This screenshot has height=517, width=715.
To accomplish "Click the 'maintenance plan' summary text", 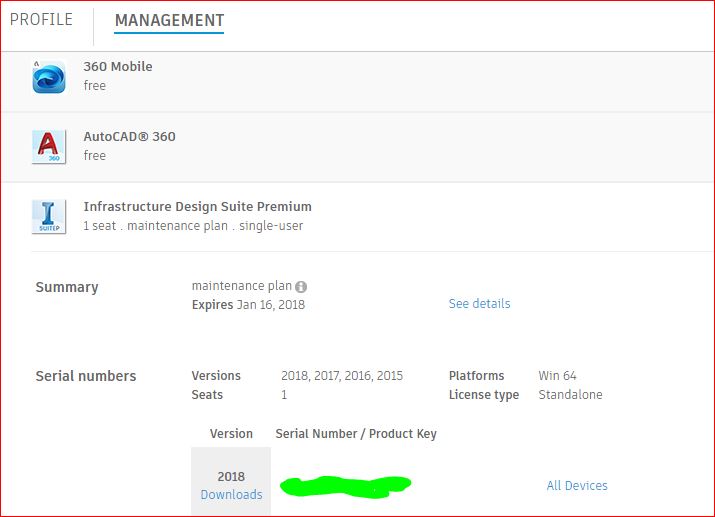I will click(x=242, y=286).
